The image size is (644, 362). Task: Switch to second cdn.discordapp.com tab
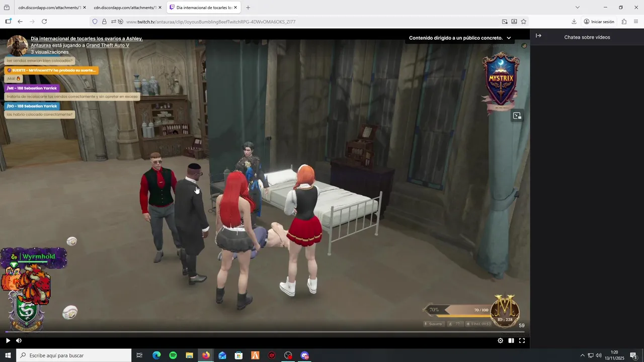[124, 8]
